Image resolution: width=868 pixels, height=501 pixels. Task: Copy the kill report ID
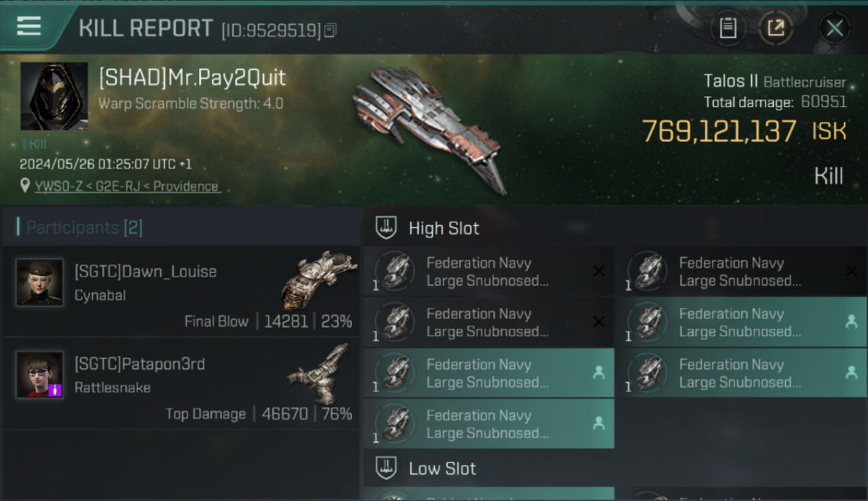[331, 30]
